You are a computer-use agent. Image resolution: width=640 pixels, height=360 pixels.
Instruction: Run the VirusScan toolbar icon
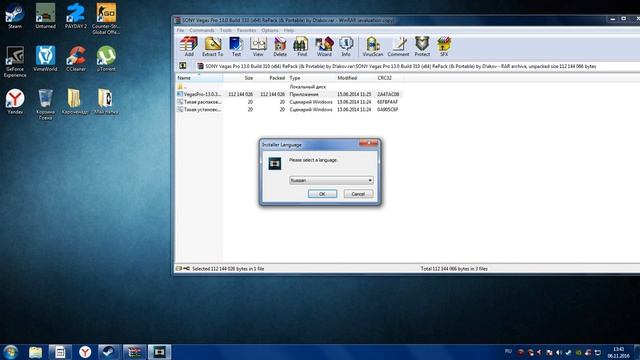point(373,46)
